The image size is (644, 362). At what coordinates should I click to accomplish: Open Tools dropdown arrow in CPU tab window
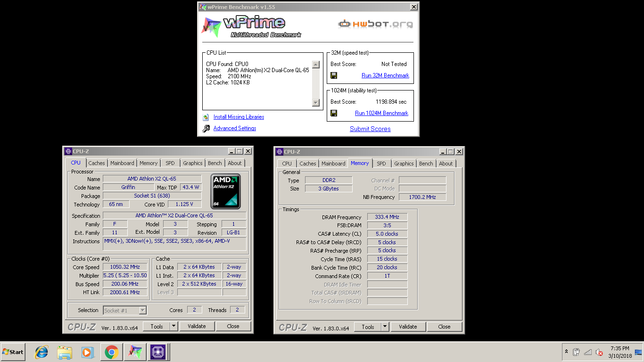pyautogui.click(x=174, y=326)
